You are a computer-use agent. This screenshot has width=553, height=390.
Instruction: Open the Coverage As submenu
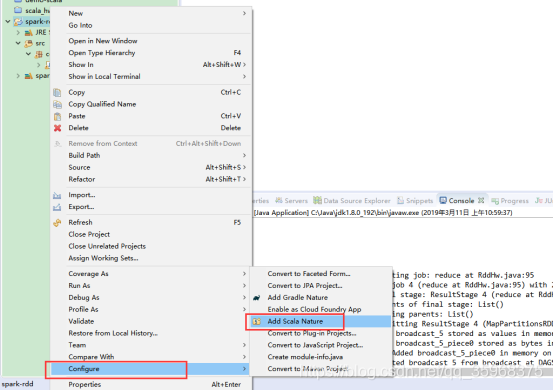[152, 274]
